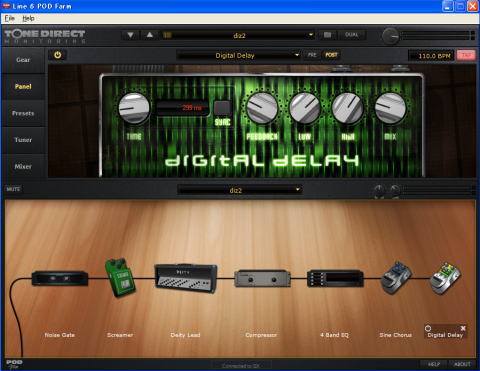Click the FEEDBACK knob
This screenshot has width=480, height=371.
(x=262, y=108)
